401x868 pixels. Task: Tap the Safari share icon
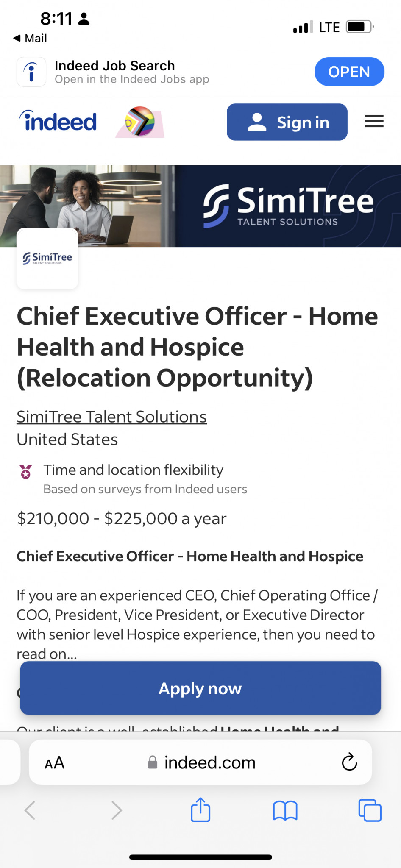click(x=200, y=810)
